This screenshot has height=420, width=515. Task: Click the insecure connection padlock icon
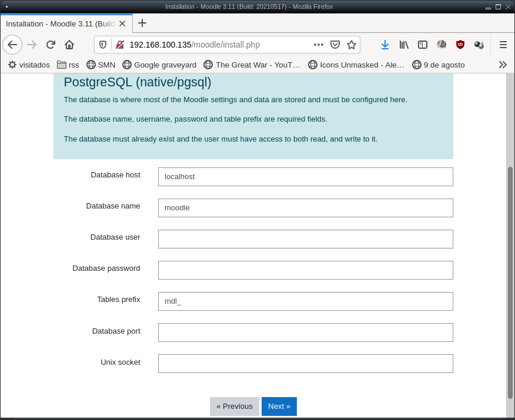tap(120, 45)
